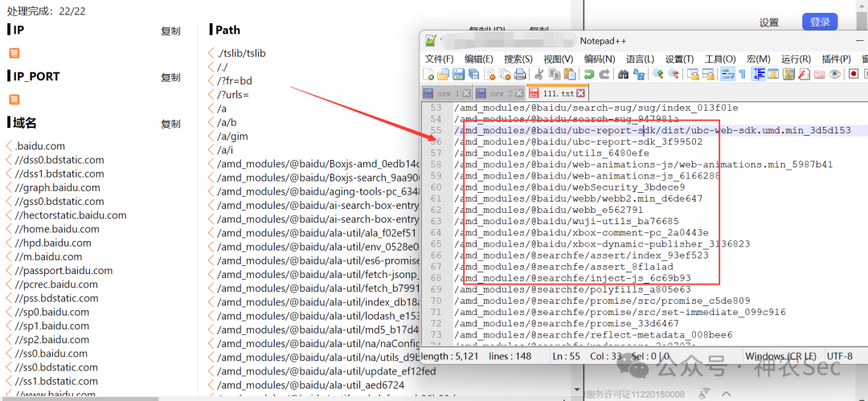Click the Zoom In magnifier icon
This screenshot has width=868, height=401.
point(658,74)
